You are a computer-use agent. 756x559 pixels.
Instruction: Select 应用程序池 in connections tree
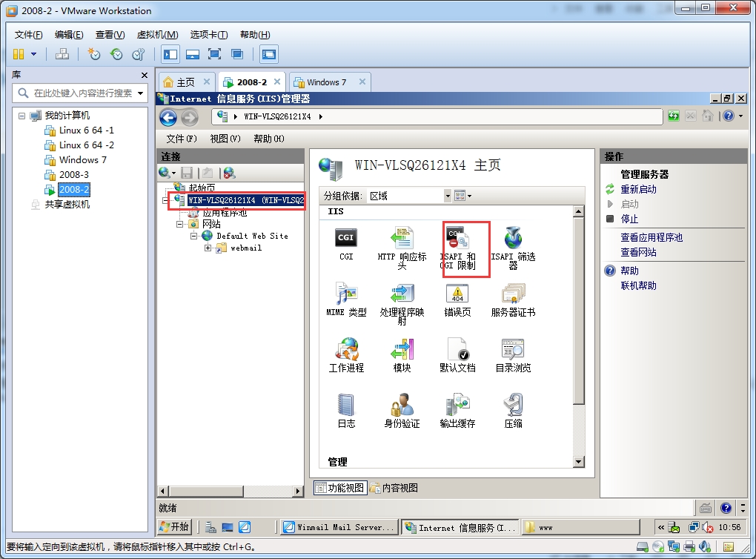[225, 213]
